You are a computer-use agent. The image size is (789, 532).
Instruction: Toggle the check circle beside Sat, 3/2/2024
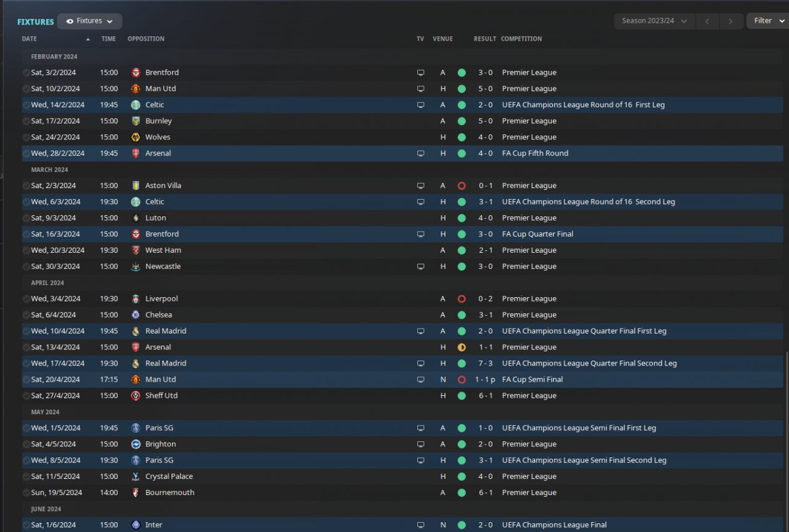click(26, 73)
